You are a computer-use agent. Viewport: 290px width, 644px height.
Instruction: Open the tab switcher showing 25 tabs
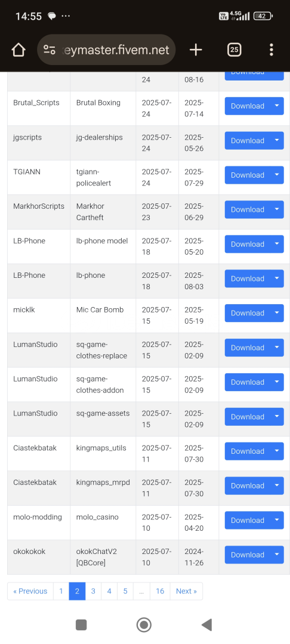pyautogui.click(x=234, y=49)
